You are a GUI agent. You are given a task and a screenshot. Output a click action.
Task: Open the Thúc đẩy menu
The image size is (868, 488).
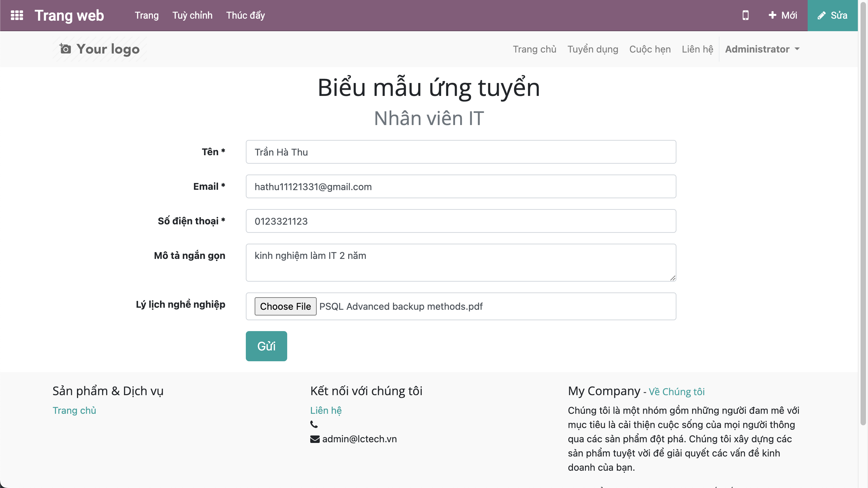tap(245, 15)
